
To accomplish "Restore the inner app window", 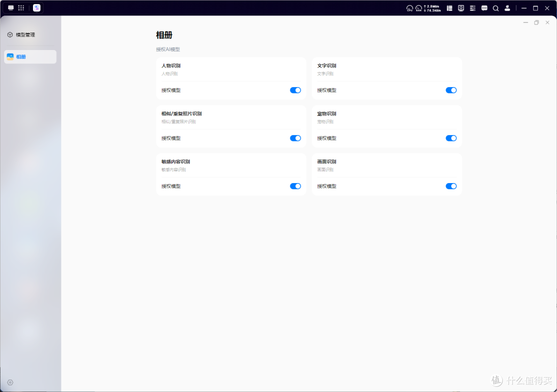I will [536, 22].
